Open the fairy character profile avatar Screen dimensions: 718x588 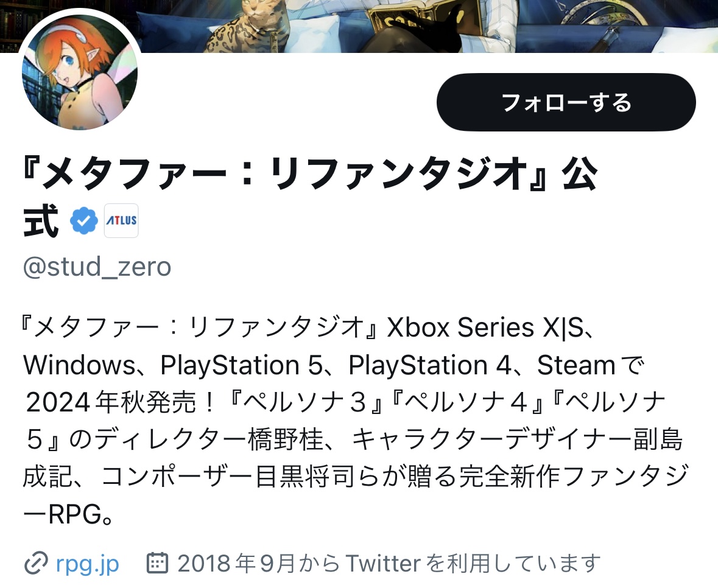pyautogui.click(x=80, y=72)
